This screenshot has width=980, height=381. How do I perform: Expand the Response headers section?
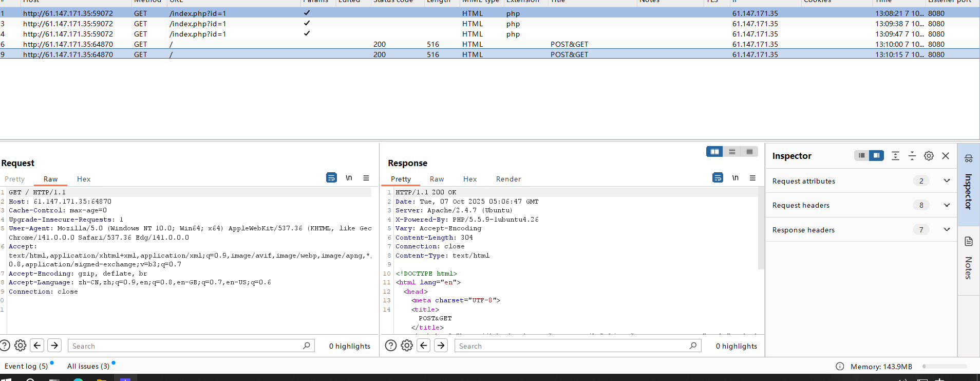(947, 230)
